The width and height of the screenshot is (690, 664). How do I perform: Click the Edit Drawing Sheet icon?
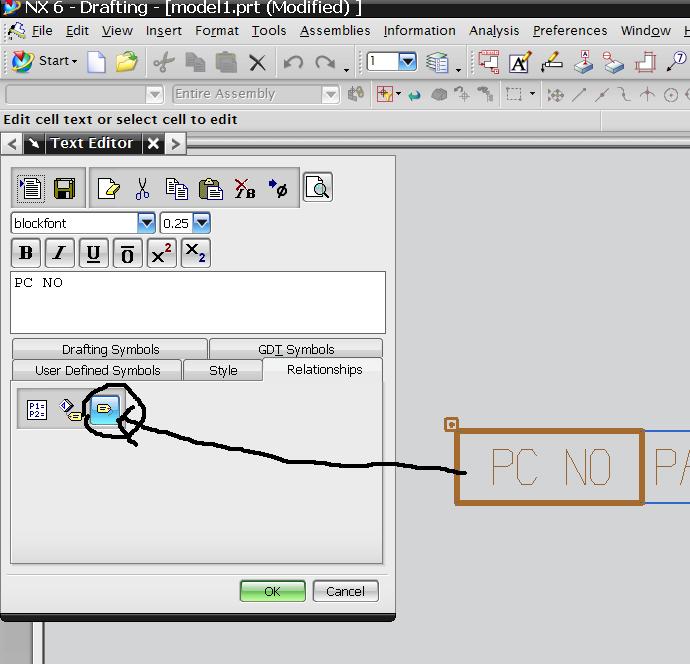tap(488, 62)
